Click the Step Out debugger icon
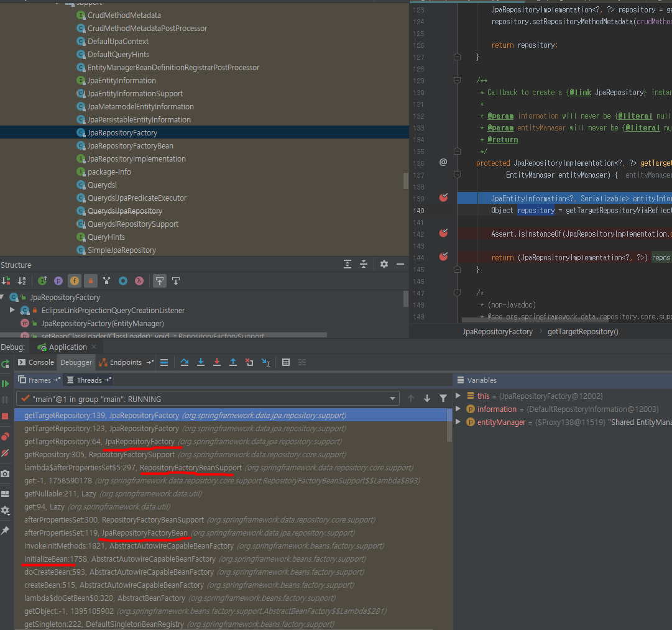 pos(233,362)
